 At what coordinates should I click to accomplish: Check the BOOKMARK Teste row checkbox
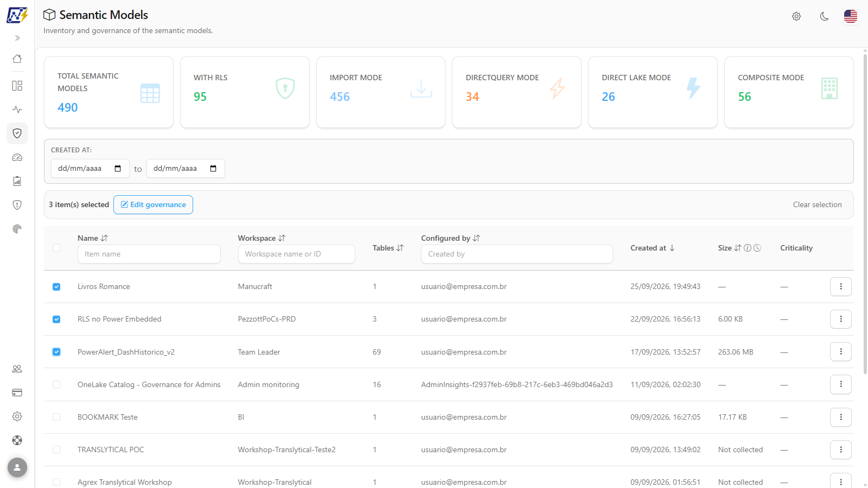tap(56, 417)
